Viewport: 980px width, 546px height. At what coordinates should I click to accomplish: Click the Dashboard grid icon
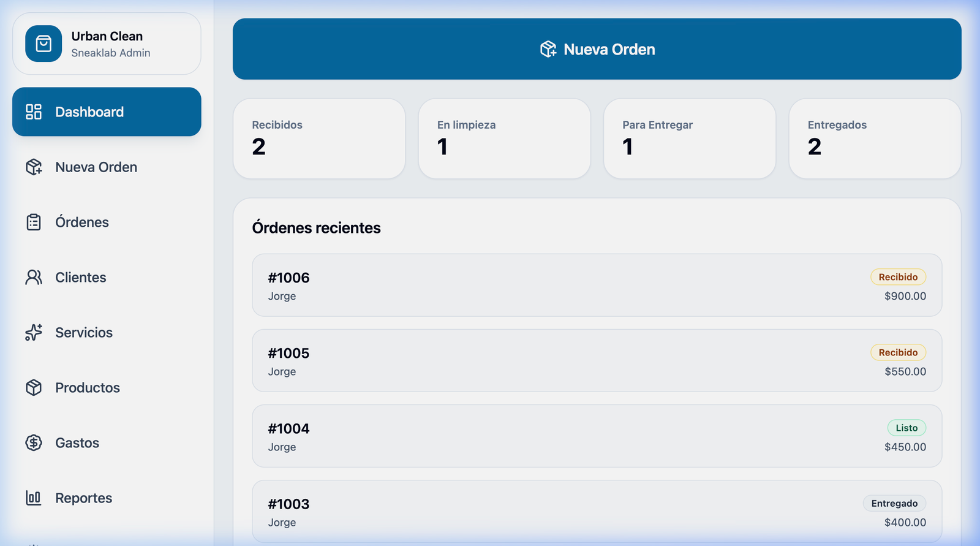[x=34, y=112]
